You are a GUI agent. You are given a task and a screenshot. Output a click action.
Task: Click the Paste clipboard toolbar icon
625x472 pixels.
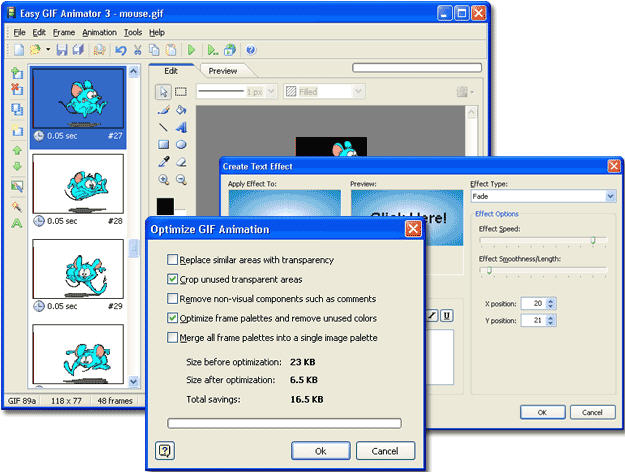pos(171,50)
